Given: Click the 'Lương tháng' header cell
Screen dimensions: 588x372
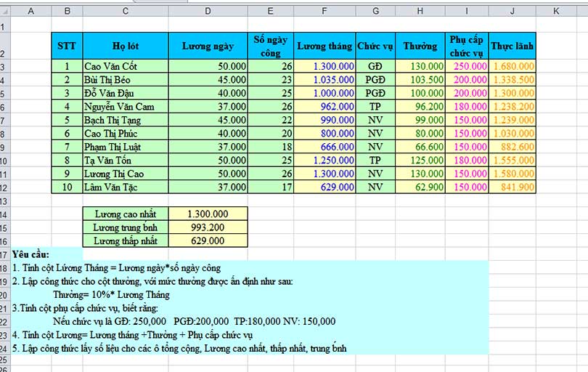Looking at the screenshot, I should tap(324, 46).
